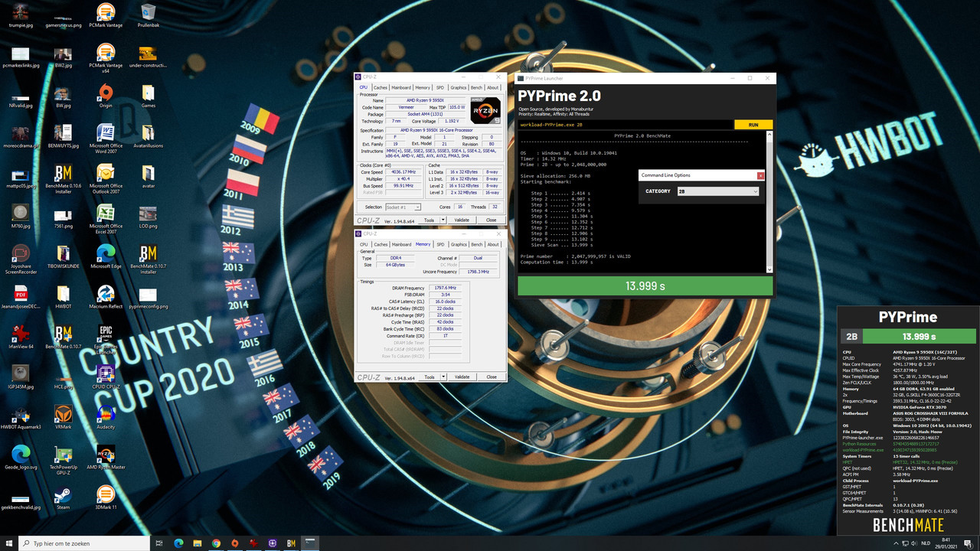Image resolution: width=980 pixels, height=551 pixels.
Task: Click Tools button in CPU-Z processor window
Action: coord(429,220)
